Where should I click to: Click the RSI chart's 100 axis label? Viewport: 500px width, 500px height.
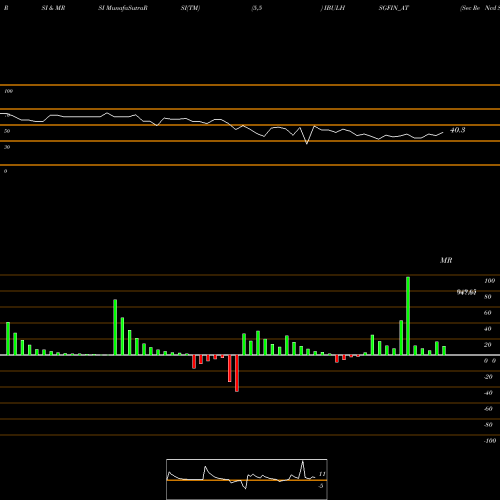click(x=8, y=91)
